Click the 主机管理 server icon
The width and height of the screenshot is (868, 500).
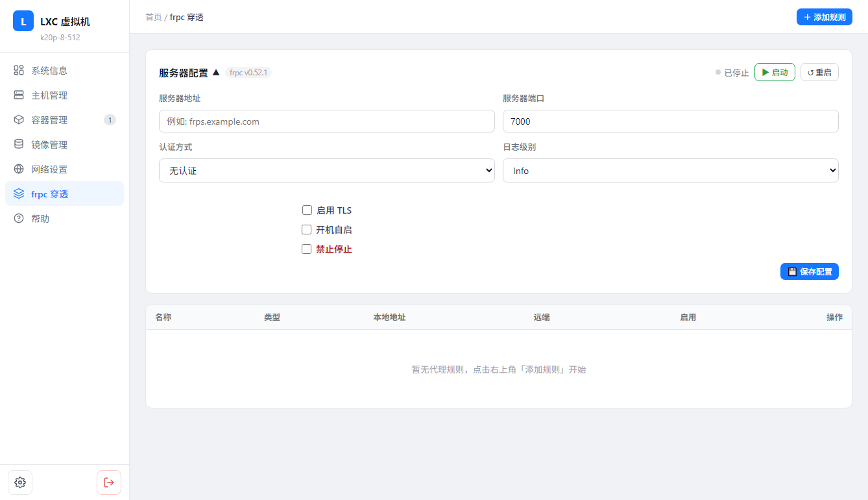pyautogui.click(x=19, y=95)
